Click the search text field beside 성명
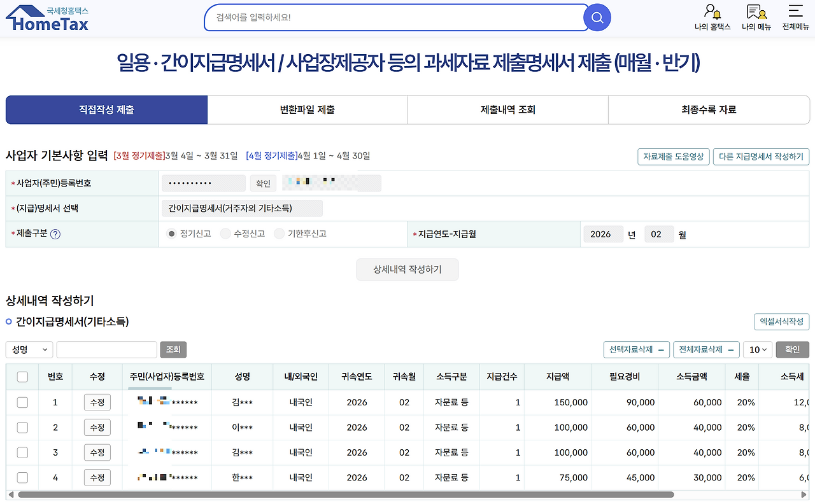This screenshot has height=504, width=815. pos(106,349)
